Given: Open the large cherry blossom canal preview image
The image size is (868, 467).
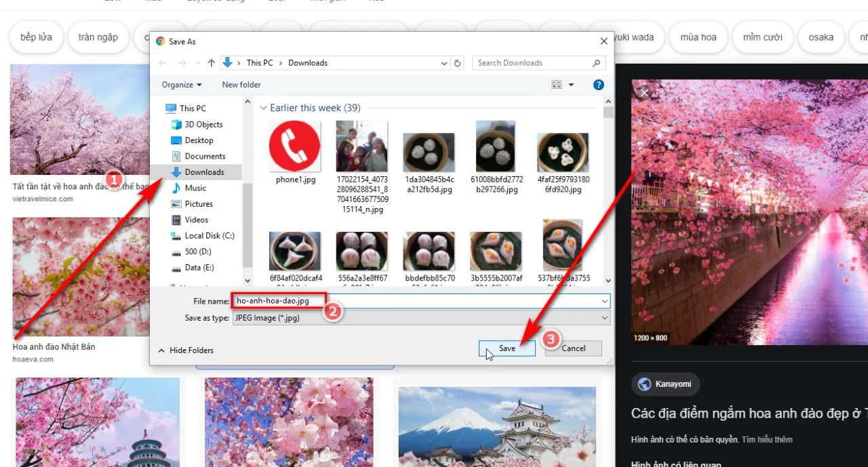Looking at the screenshot, I should coord(749,212).
